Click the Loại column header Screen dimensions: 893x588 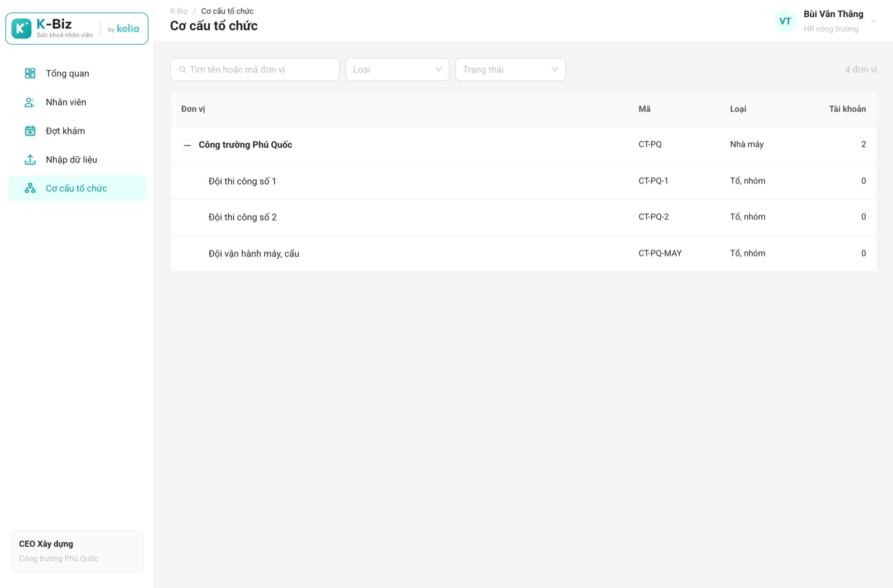[x=738, y=109]
